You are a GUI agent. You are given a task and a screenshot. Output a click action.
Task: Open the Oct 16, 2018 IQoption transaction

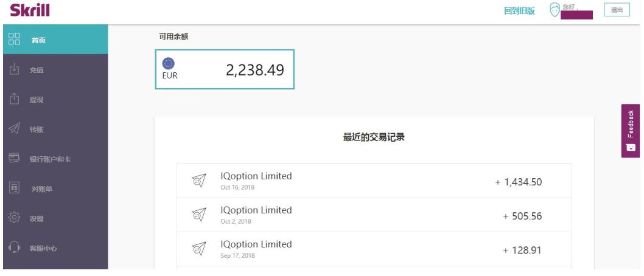tap(374, 181)
